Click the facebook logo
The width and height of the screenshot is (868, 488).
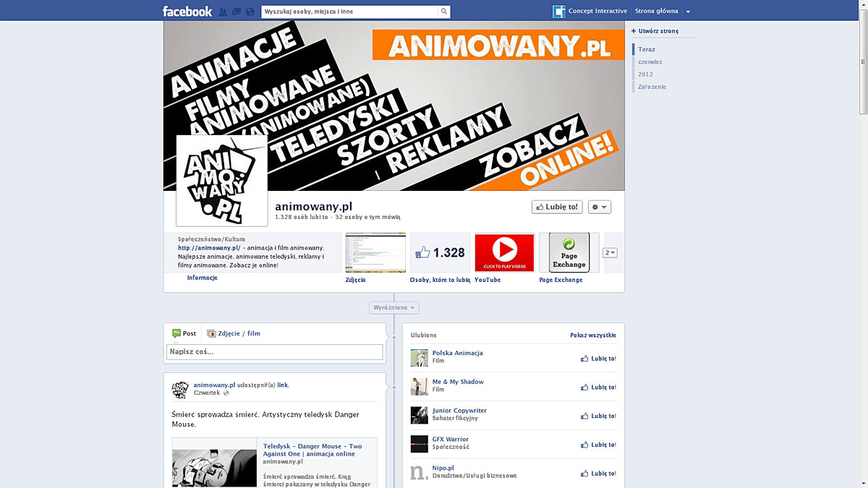click(187, 11)
